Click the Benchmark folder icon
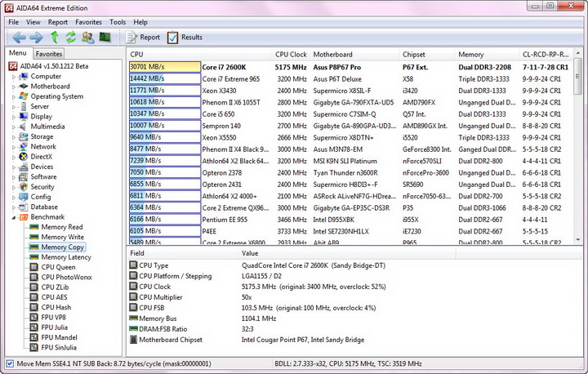This screenshot has height=374, width=588. pyautogui.click(x=24, y=217)
